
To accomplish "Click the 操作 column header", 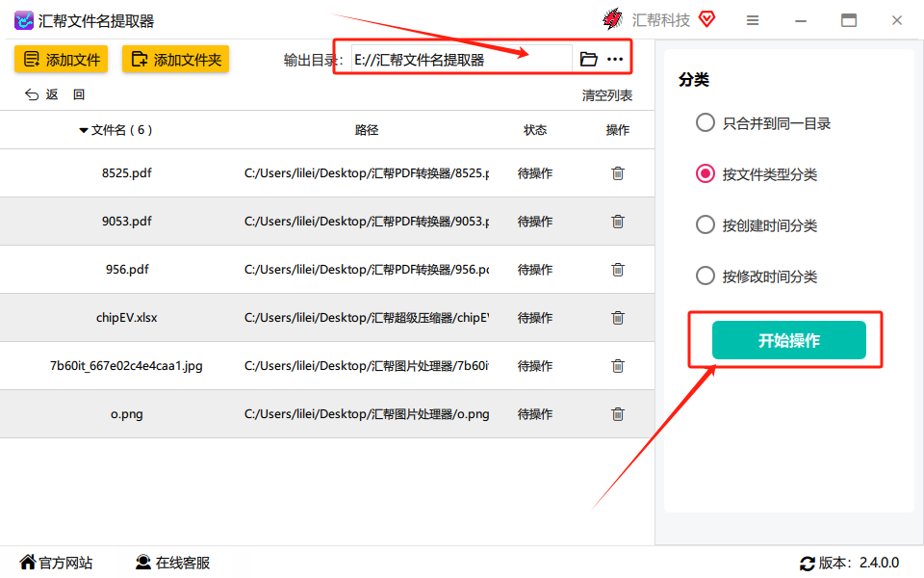I will coord(618,130).
